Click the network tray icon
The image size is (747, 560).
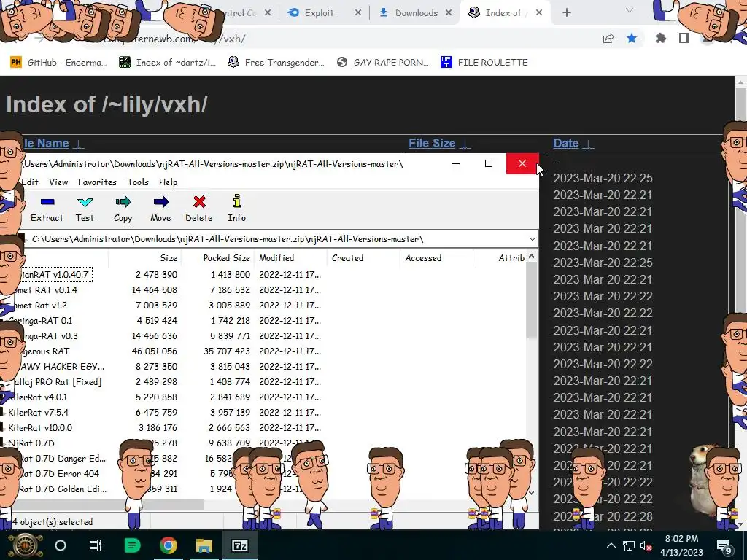pos(628,545)
